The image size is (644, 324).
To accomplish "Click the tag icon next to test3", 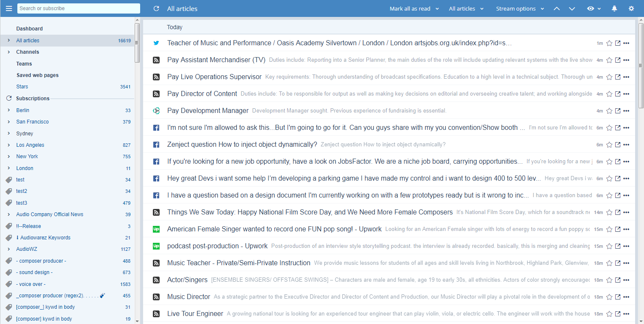I will (x=9, y=203).
